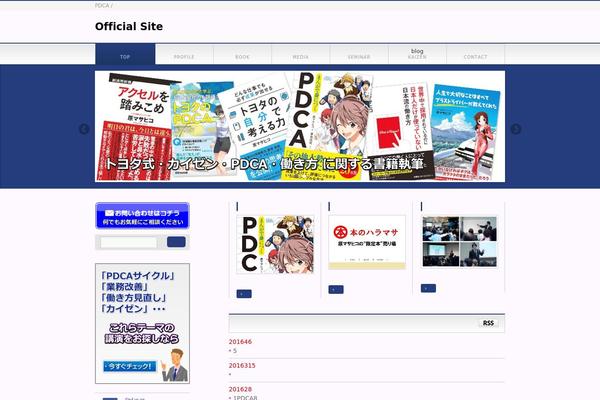Open the 201628 news entry
The width and height of the screenshot is (600, 400).
(240, 389)
